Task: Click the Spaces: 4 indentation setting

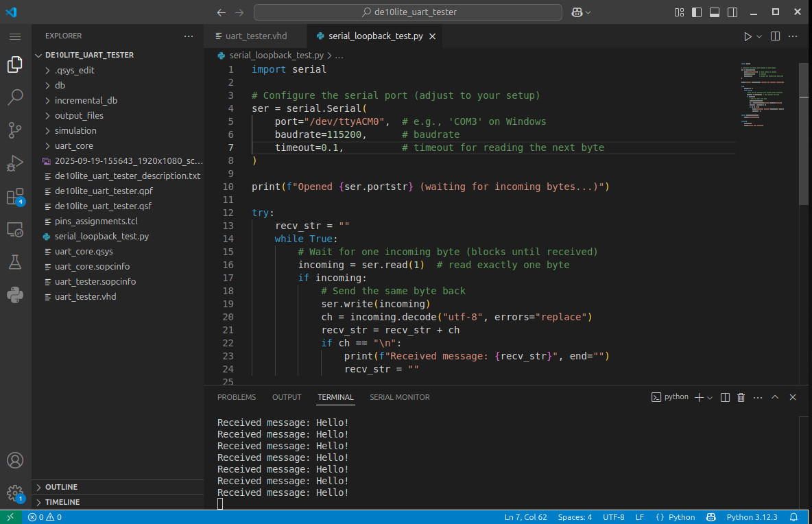Action: (575, 517)
